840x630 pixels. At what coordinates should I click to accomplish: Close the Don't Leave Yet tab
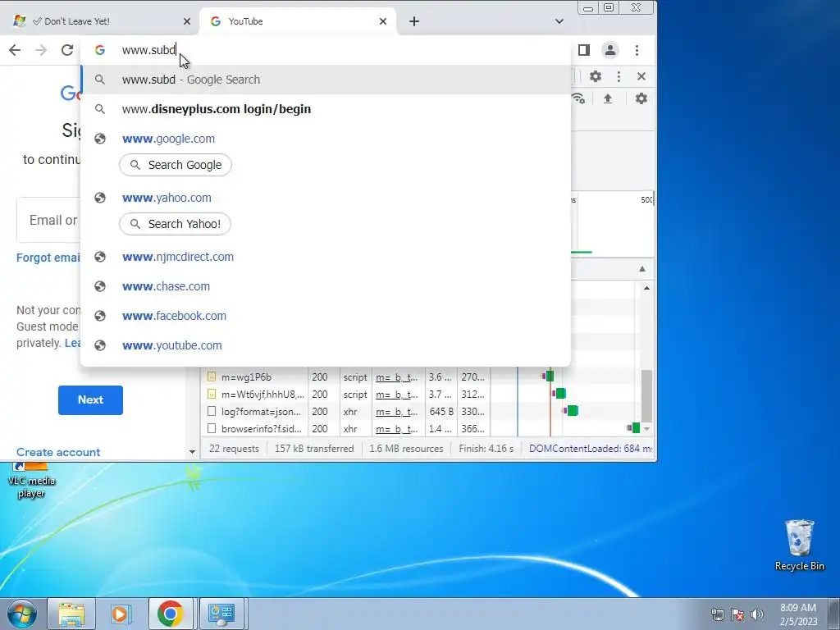pos(186,21)
